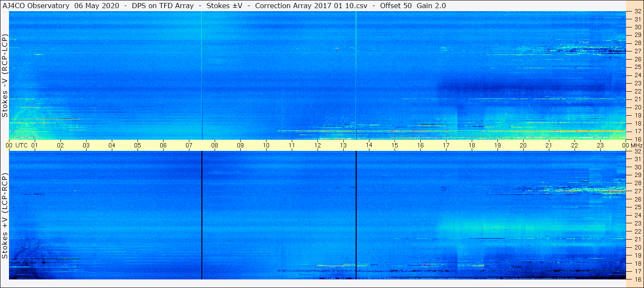The height and width of the screenshot is (288, 644).
Task: Click the 16 MHz label of the Stokes +V panel
Action: 638,279
